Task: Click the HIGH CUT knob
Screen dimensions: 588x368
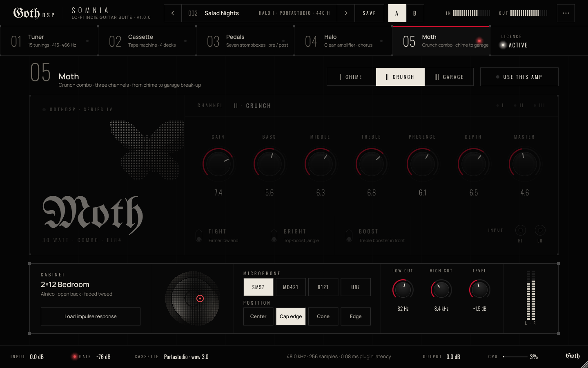Action: [441, 290]
